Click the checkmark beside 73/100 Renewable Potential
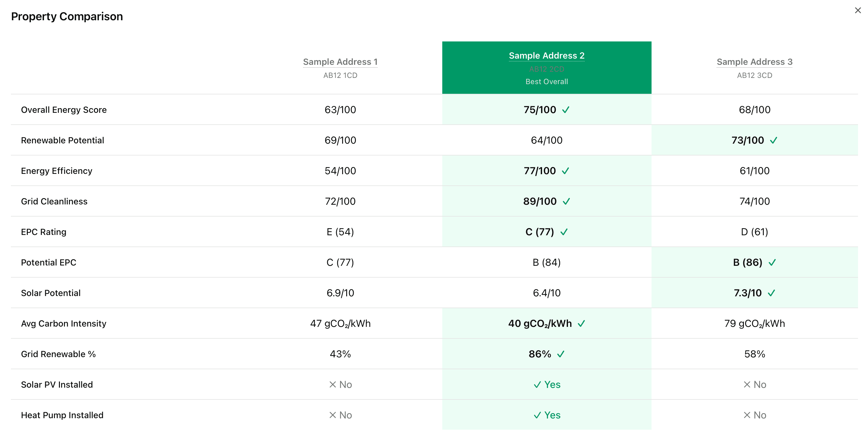This screenshot has height=435, width=868. click(773, 141)
